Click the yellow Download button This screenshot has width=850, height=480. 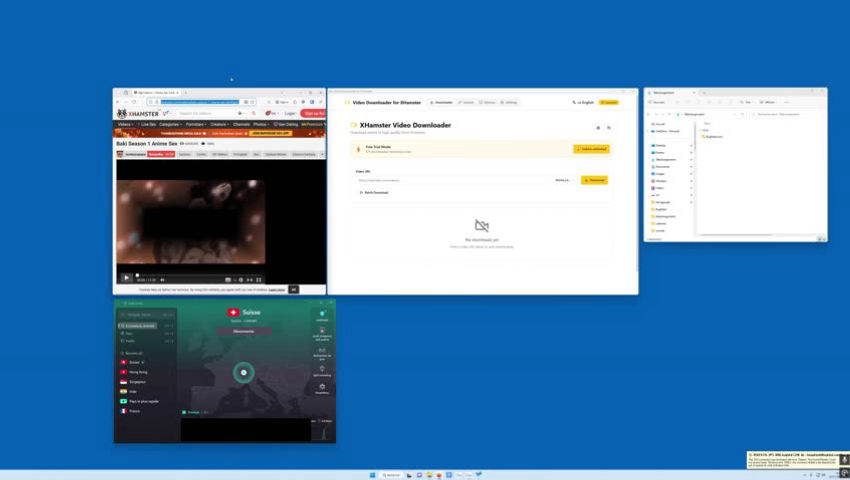pyautogui.click(x=594, y=180)
